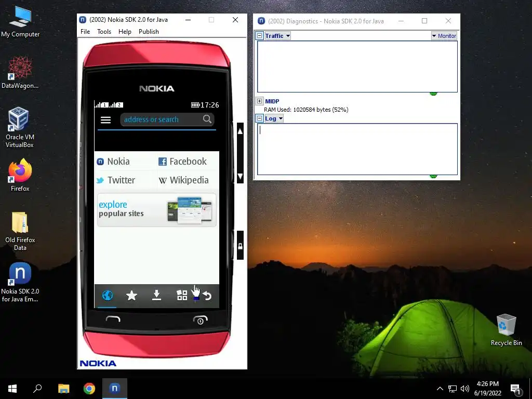Click inside the Log text area
Image resolution: width=532 pixels, height=399 pixels.
(x=357, y=149)
